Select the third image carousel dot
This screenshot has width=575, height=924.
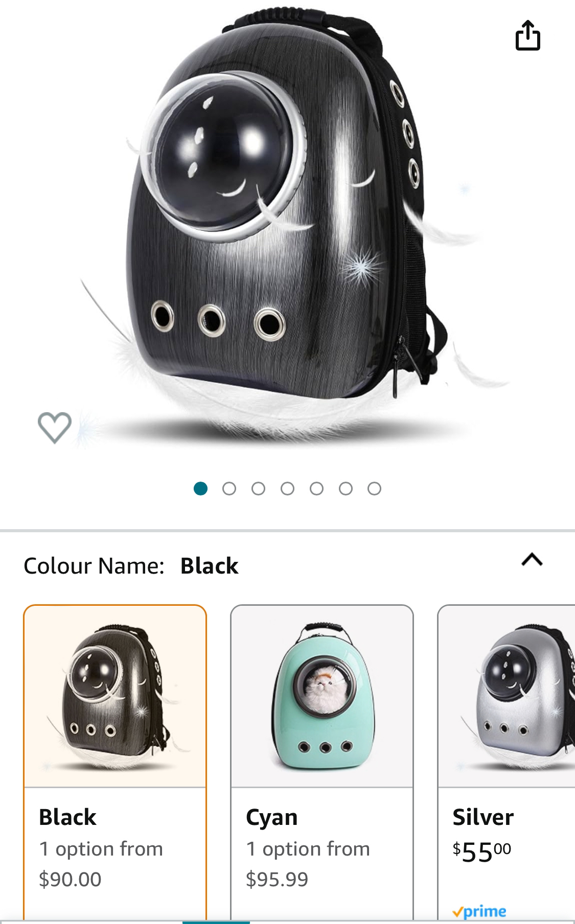[x=259, y=489]
